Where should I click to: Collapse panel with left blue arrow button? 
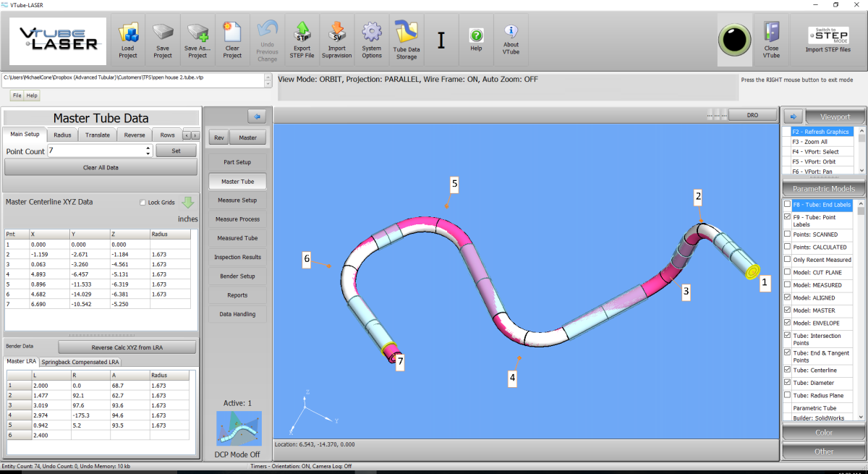[257, 117]
